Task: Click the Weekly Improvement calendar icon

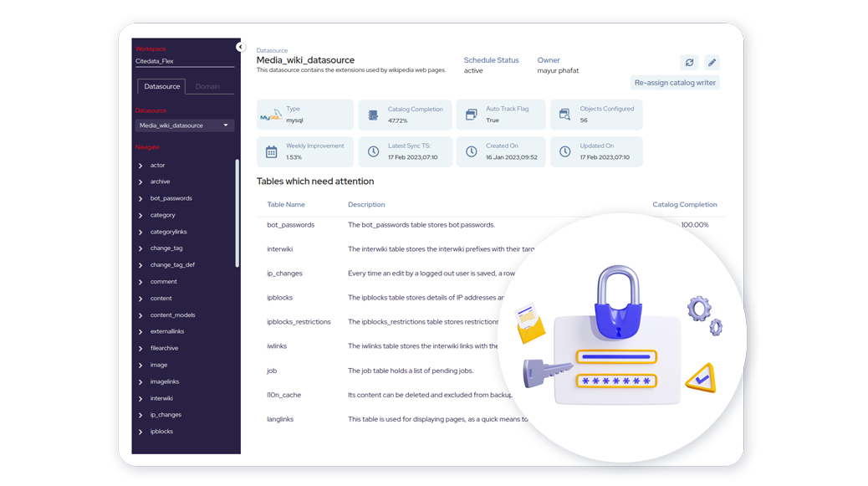Action: click(271, 151)
